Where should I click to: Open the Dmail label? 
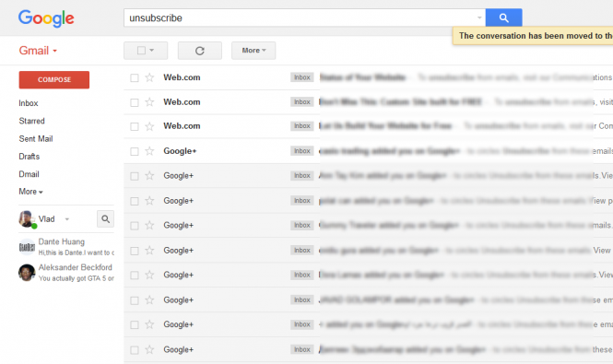pos(29,174)
